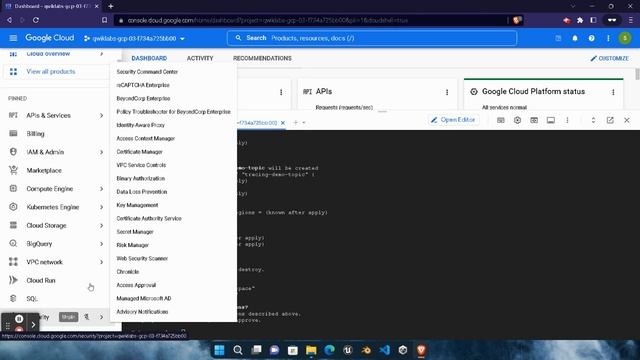The width and height of the screenshot is (640, 360).
Task: Open Cloud Shell more options menu
Action: click(567, 120)
